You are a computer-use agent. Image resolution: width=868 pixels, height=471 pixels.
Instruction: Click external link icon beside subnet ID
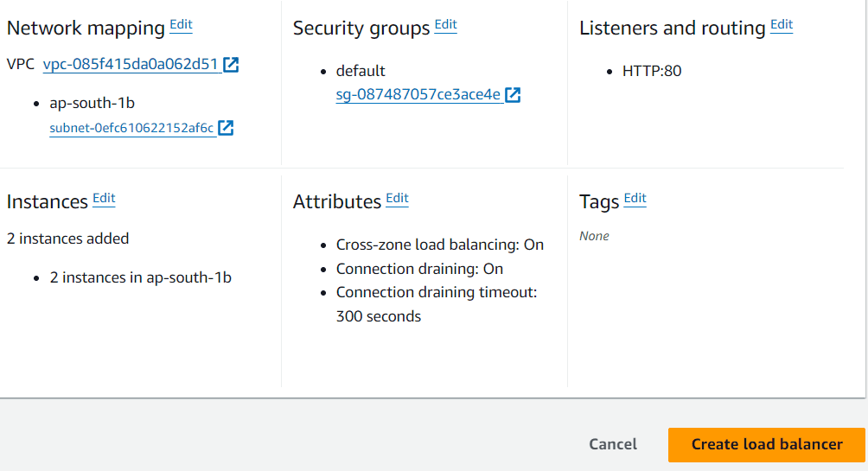(x=226, y=128)
